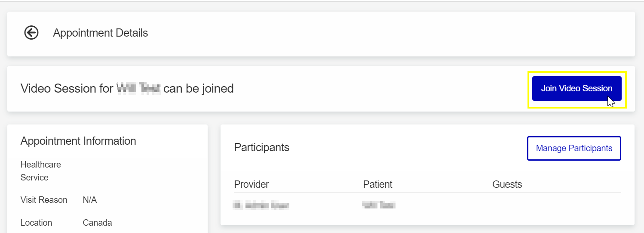Click the Participants section heading
The image size is (644, 233).
pos(262,147)
